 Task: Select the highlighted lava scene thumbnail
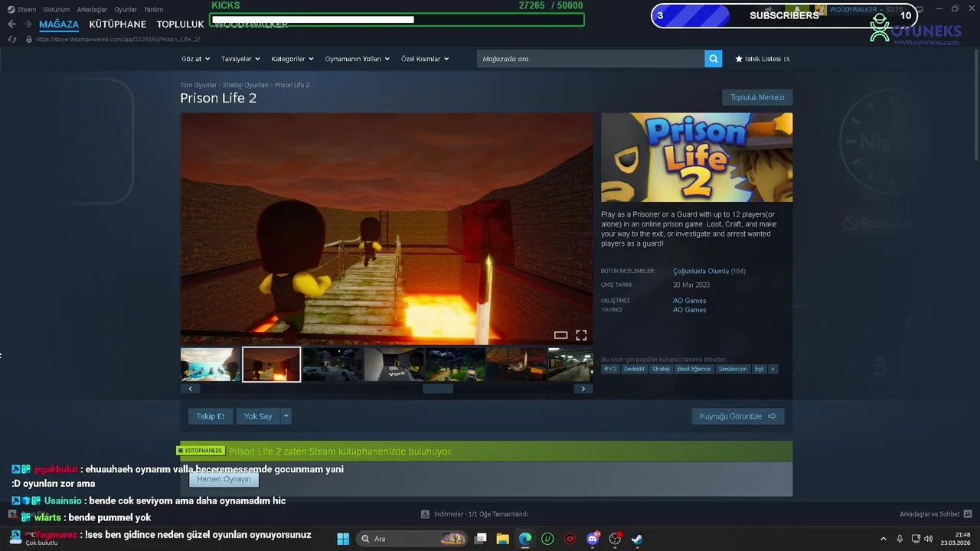(271, 364)
